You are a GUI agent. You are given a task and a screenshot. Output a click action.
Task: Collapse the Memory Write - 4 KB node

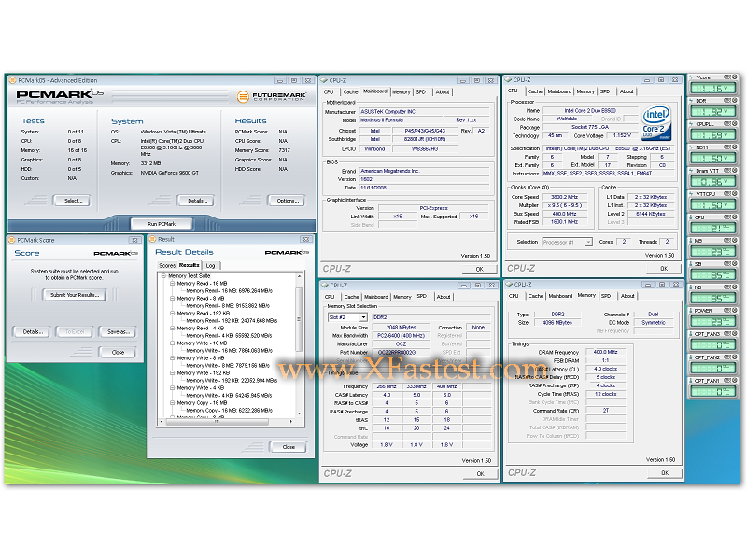click(x=173, y=387)
